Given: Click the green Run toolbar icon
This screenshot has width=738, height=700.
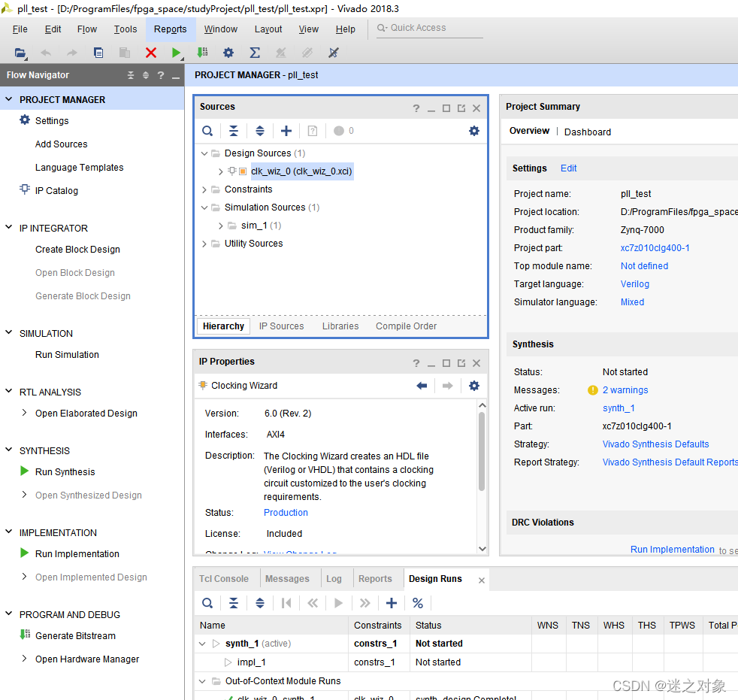Looking at the screenshot, I should tap(177, 53).
